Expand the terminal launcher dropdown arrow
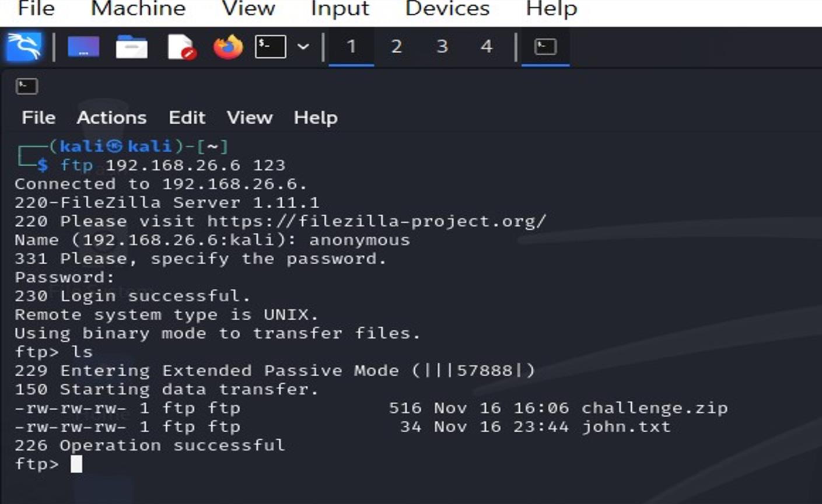The height and width of the screenshot is (504, 822). pyautogui.click(x=303, y=47)
